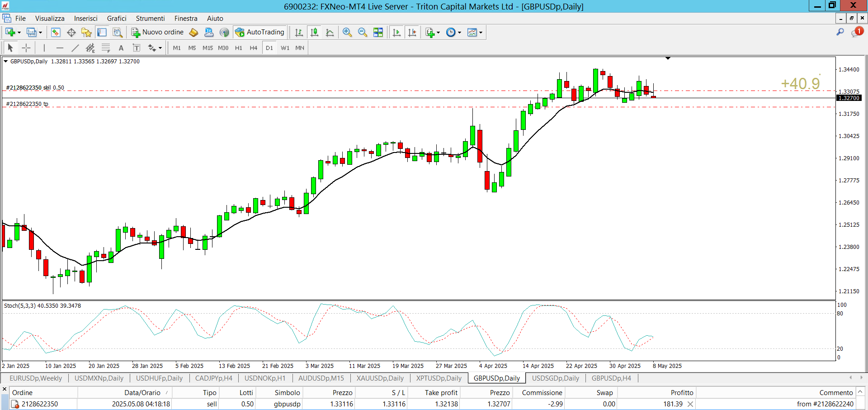Switch timeframe to M5
The width and height of the screenshot is (868, 410).
(192, 48)
